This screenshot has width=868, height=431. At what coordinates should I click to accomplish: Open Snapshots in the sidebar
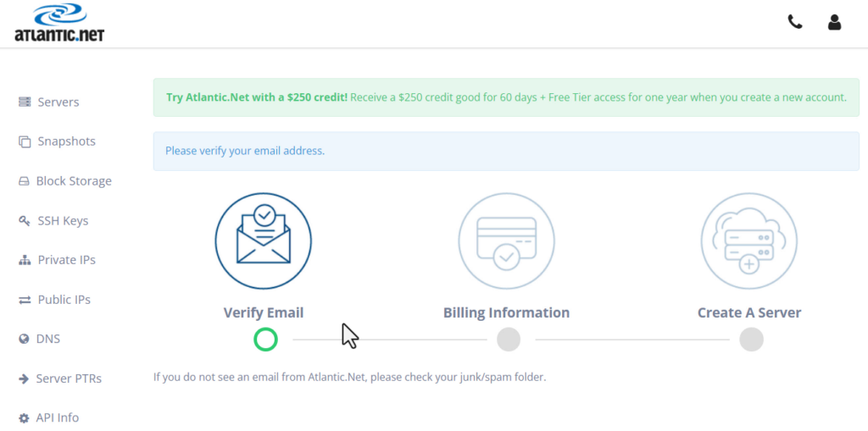tap(66, 141)
